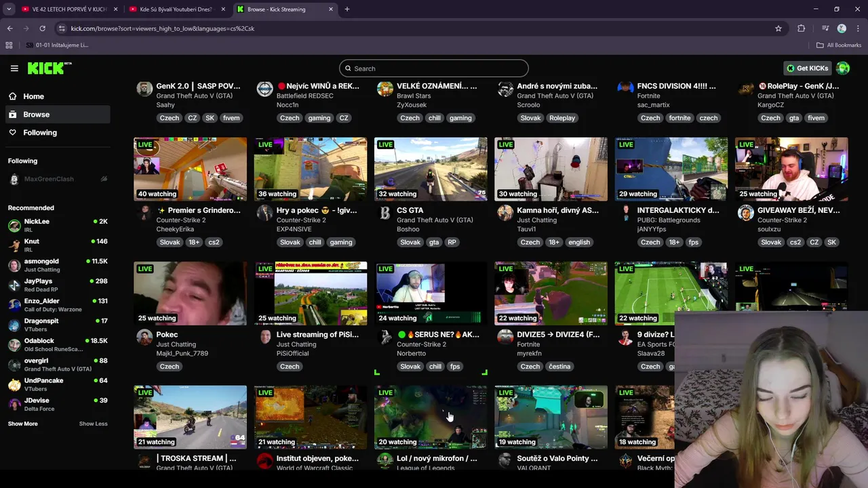Click the Search input field

(434, 68)
